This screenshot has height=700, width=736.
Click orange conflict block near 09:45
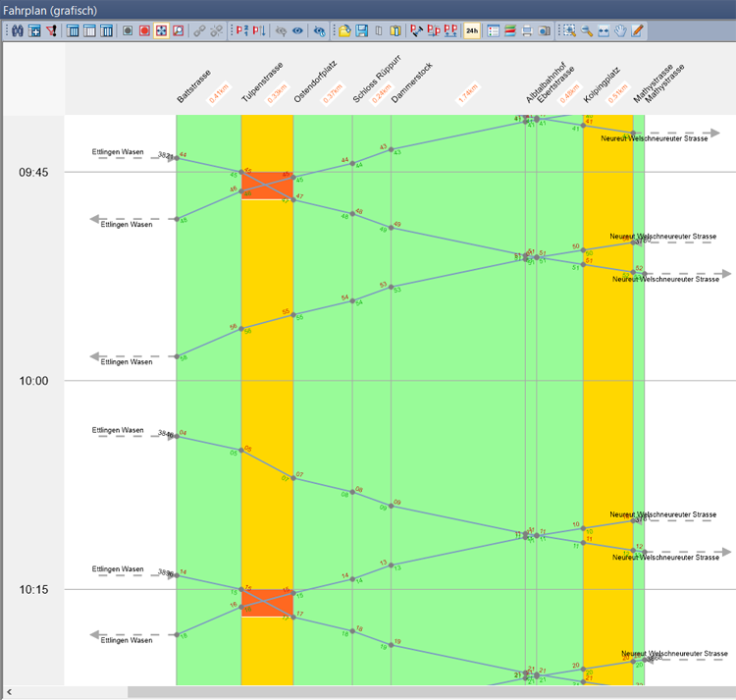(267, 186)
